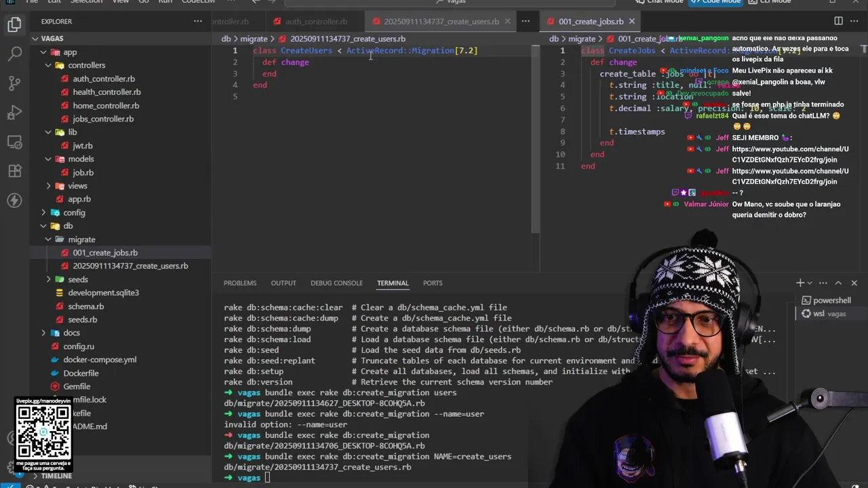This screenshot has width=868, height=488.
Task: Open home_controller.rb file
Action: point(106,106)
